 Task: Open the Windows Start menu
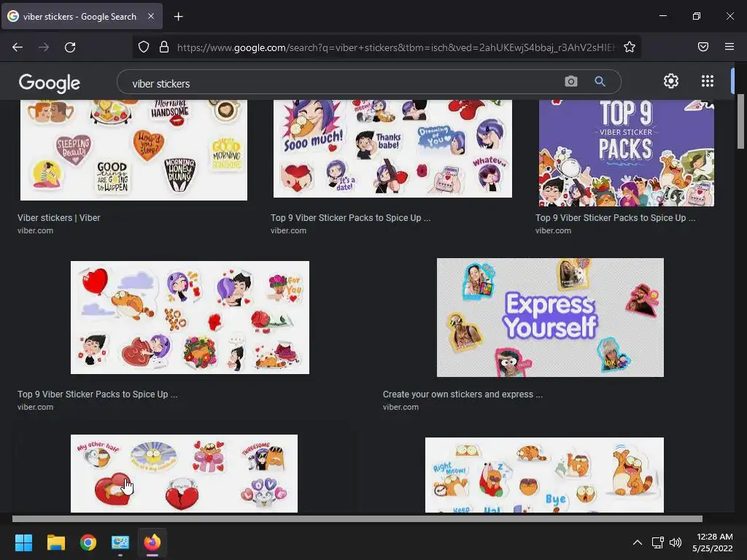pyautogui.click(x=23, y=542)
